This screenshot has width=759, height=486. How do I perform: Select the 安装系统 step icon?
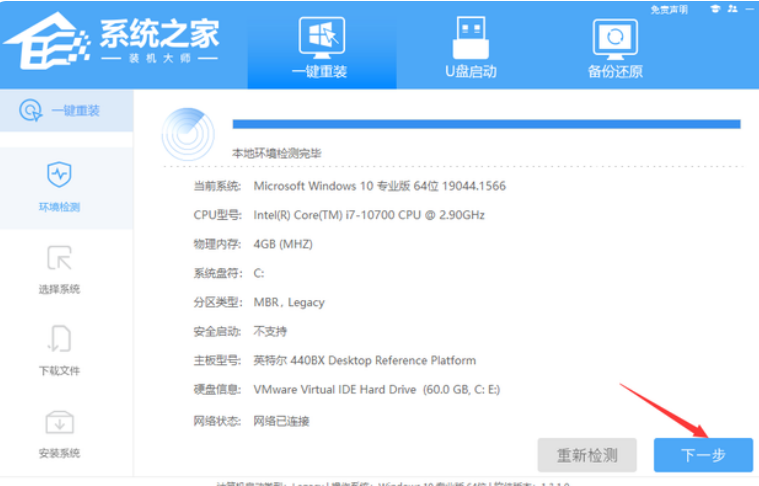pyautogui.click(x=59, y=422)
